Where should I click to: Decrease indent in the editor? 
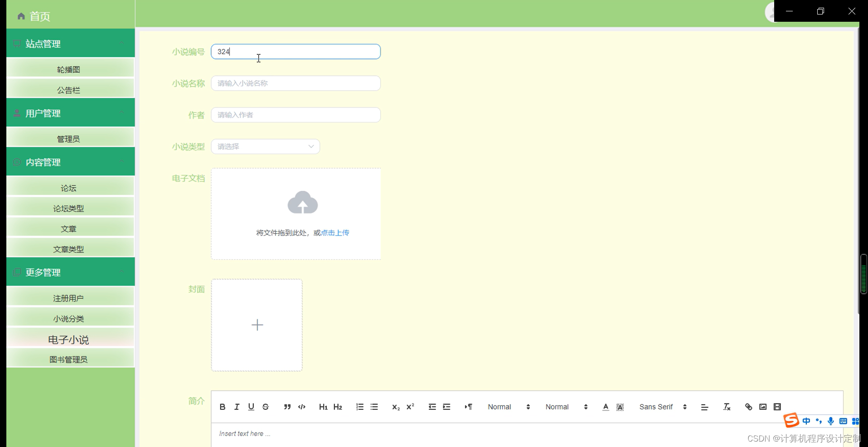pyautogui.click(x=432, y=407)
